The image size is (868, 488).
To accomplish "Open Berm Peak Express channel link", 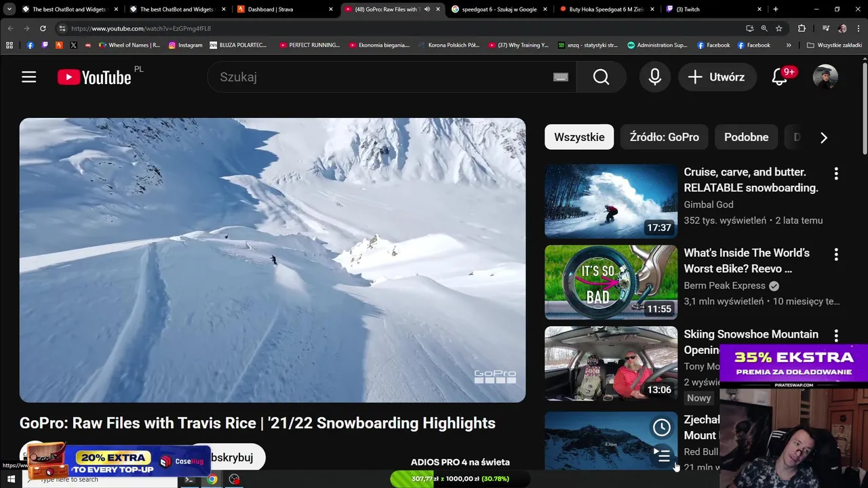I will click(724, 286).
